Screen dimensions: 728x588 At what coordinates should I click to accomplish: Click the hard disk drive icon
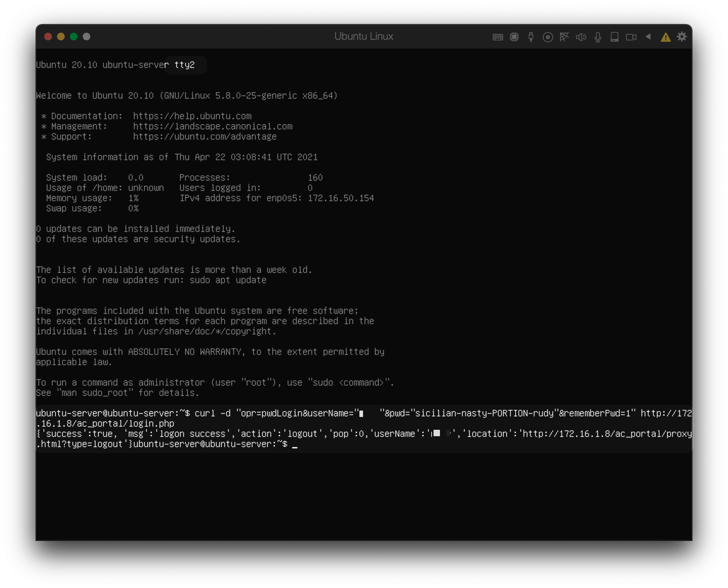(x=615, y=37)
